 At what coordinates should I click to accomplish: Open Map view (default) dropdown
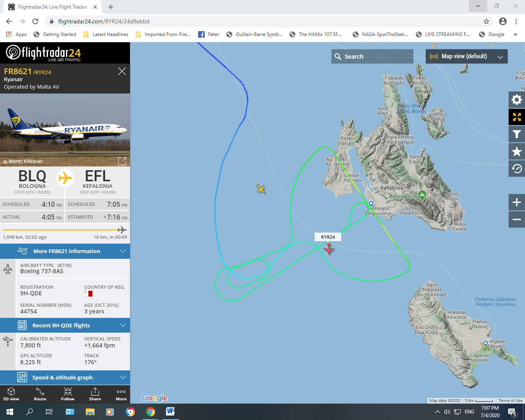[x=467, y=57]
